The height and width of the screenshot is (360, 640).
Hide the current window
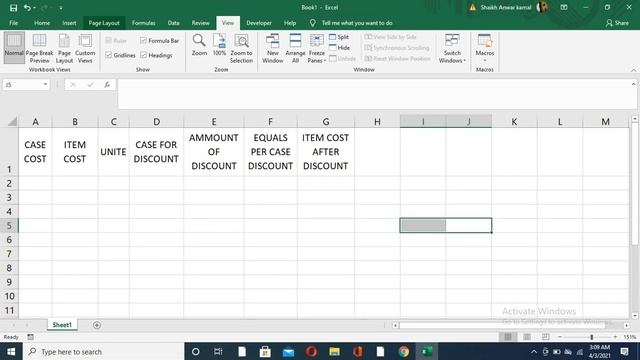(x=340, y=48)
